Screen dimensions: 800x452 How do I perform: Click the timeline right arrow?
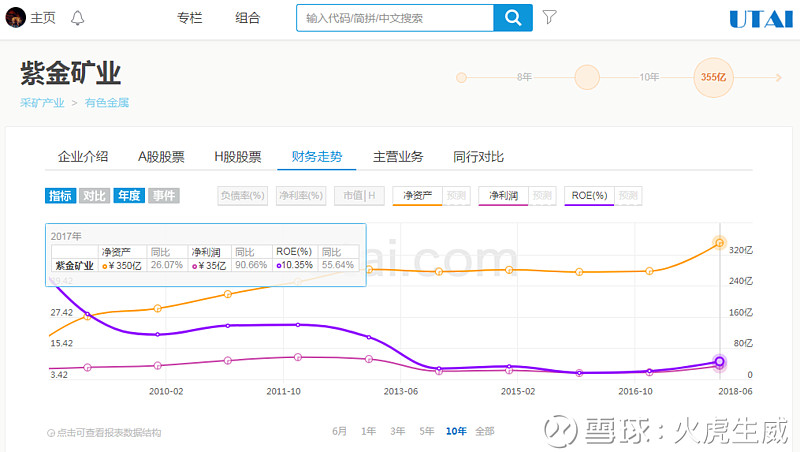click(x=778, y=78)
